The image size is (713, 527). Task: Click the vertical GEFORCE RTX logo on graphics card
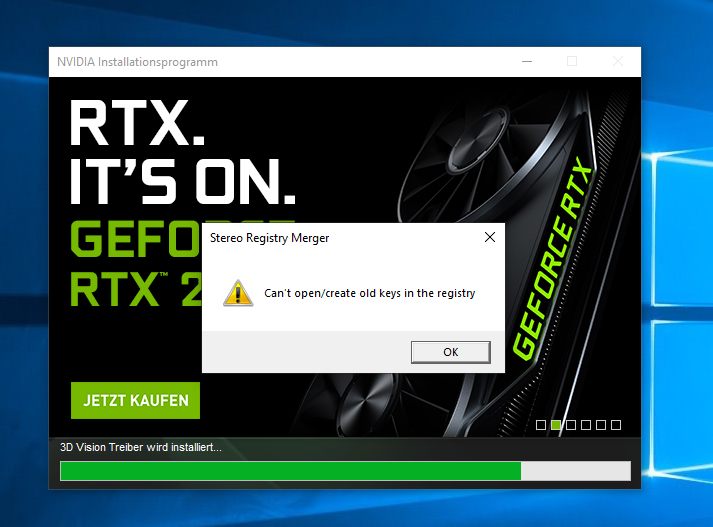coord(554,258)
